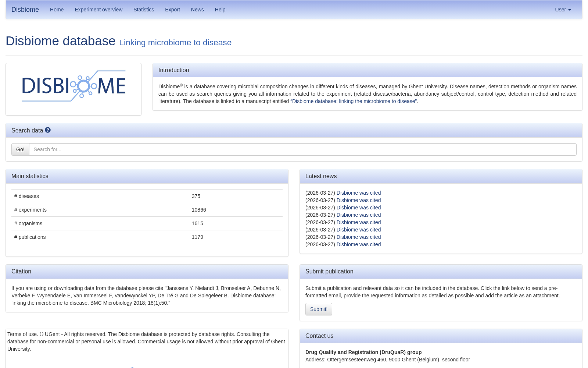Click the diseases count 375
Screen dimensions: 588x368
196,196
